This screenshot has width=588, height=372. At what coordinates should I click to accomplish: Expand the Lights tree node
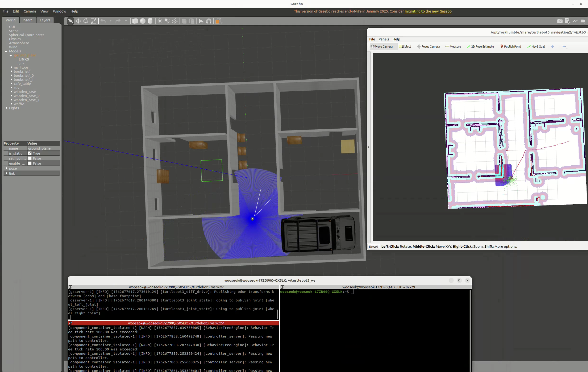click(x=7, y=108)
